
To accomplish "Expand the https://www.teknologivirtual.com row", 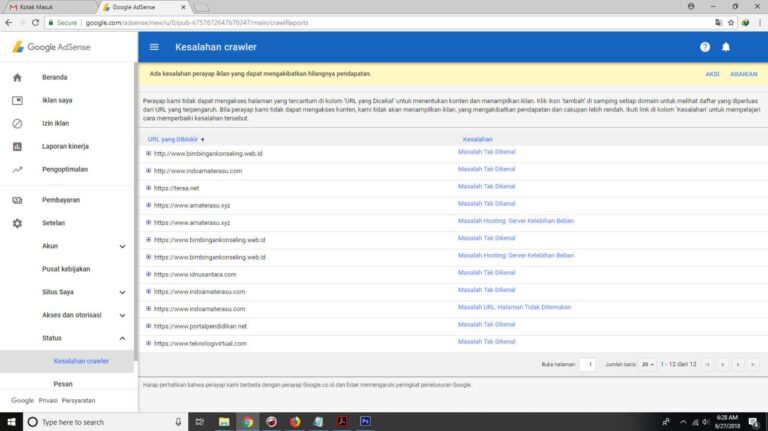I will pos(148,343).
